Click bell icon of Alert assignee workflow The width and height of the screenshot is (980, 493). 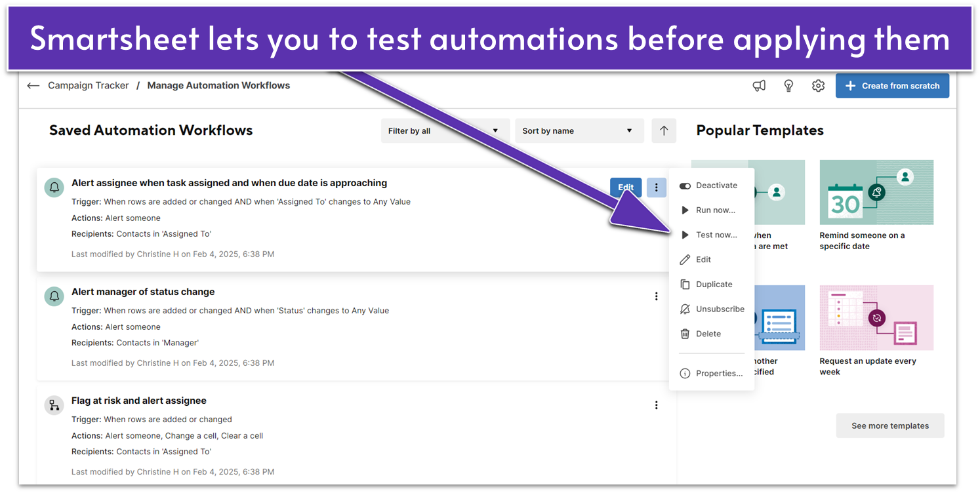pyautogui.click(x=54, y=187)
